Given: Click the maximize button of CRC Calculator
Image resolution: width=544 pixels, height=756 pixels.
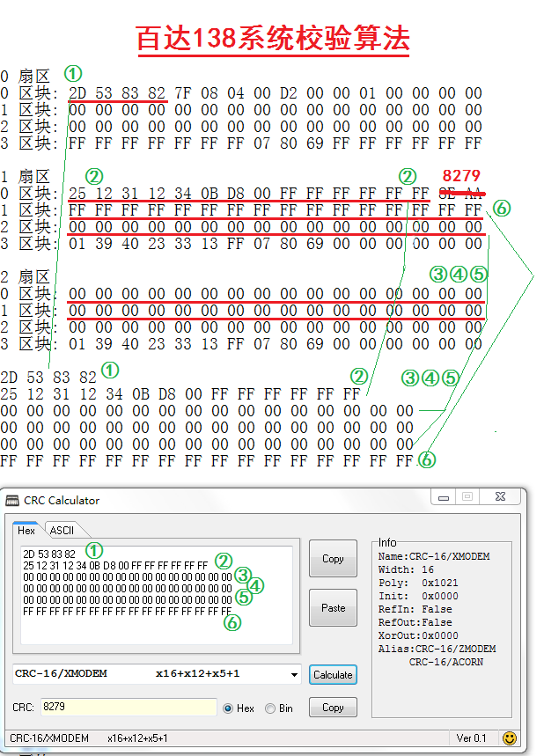Looking at the screenshot, I should (x=467, y=496).
